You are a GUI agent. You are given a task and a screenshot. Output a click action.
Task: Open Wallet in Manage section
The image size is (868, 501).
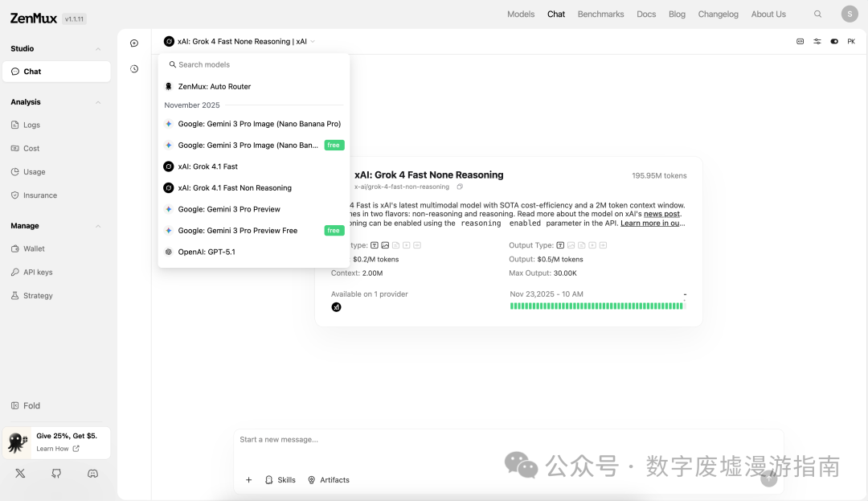tap(28, 249)
